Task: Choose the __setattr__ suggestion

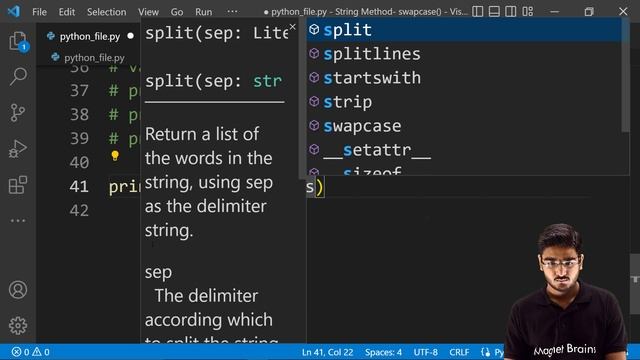Action: coord(464,150)
